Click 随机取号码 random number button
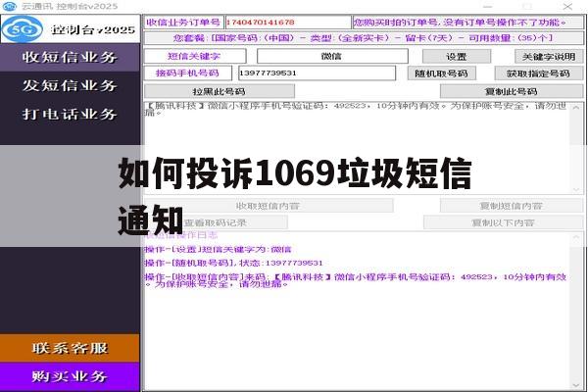Screen dimensions: 588x392 click(x=441, y=73)
